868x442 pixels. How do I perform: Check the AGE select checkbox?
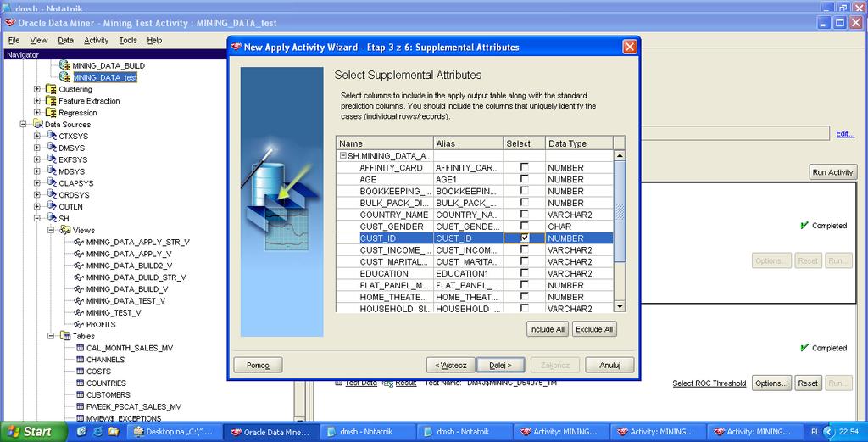pos(524,179)
